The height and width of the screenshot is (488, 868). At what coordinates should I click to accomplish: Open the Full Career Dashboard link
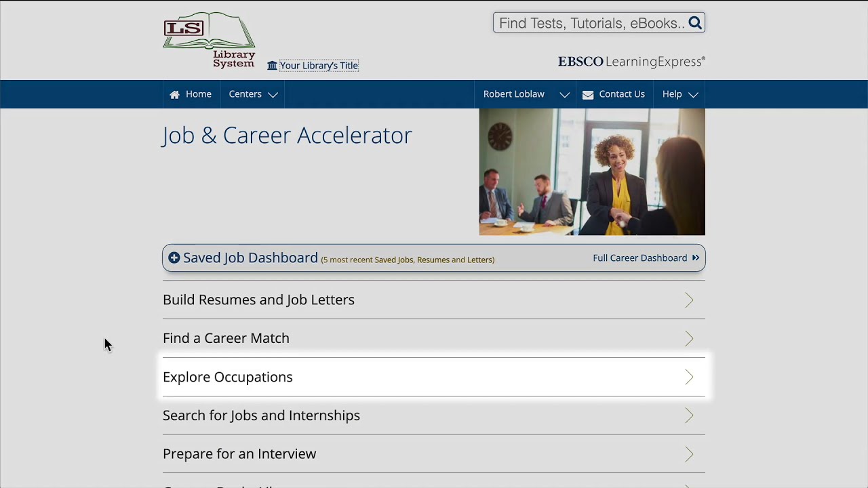tap(640, 258)
